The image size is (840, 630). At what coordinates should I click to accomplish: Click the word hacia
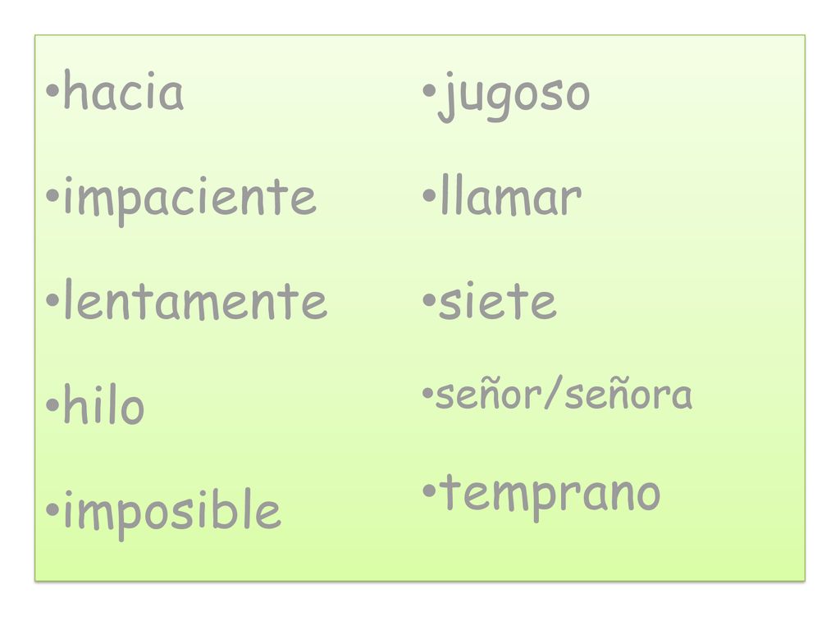click(x=124, y=89)
